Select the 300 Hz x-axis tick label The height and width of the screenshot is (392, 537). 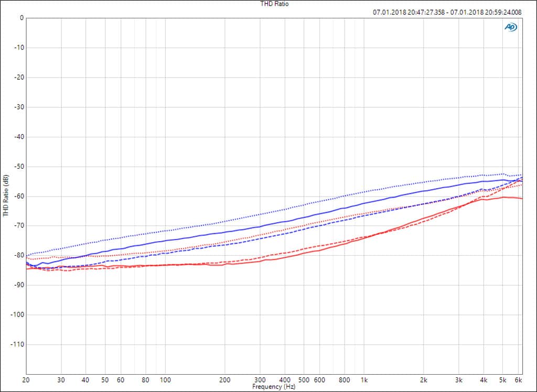point(260,380)
